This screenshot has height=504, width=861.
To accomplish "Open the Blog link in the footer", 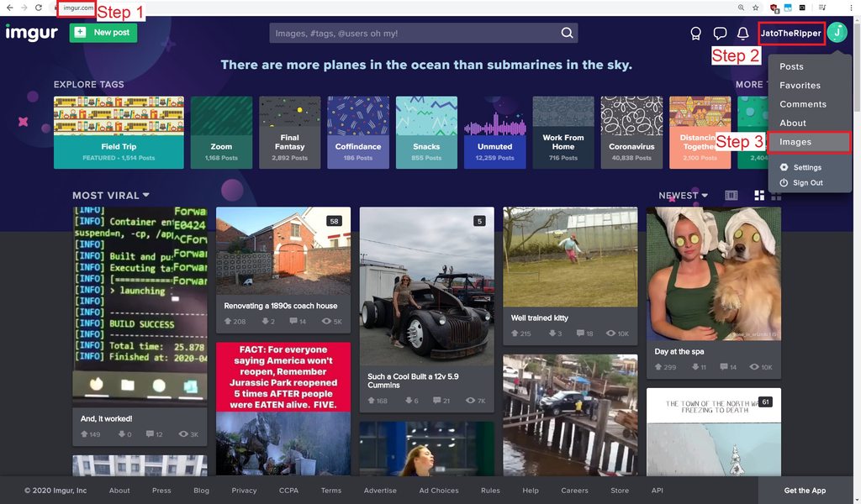I will coord(201,491).
